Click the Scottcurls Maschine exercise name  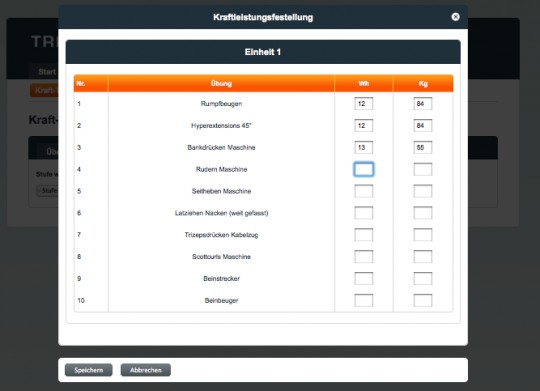pos(221,257)
